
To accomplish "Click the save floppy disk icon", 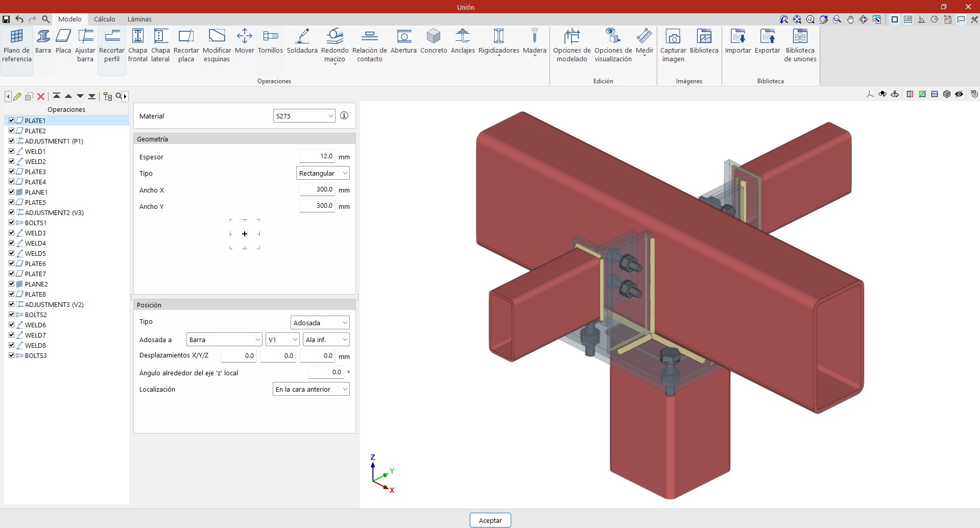I will pyautogui.click(x=6, y=19).
